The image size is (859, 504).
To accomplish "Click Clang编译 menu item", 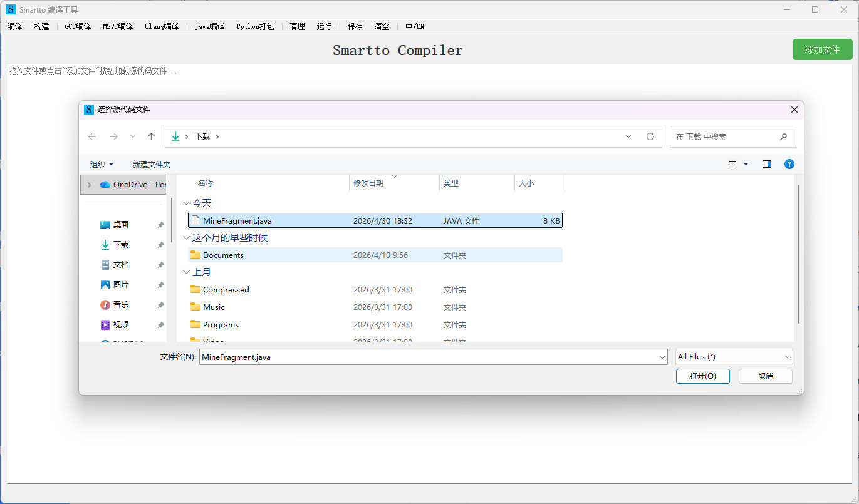I will (162, 26).
